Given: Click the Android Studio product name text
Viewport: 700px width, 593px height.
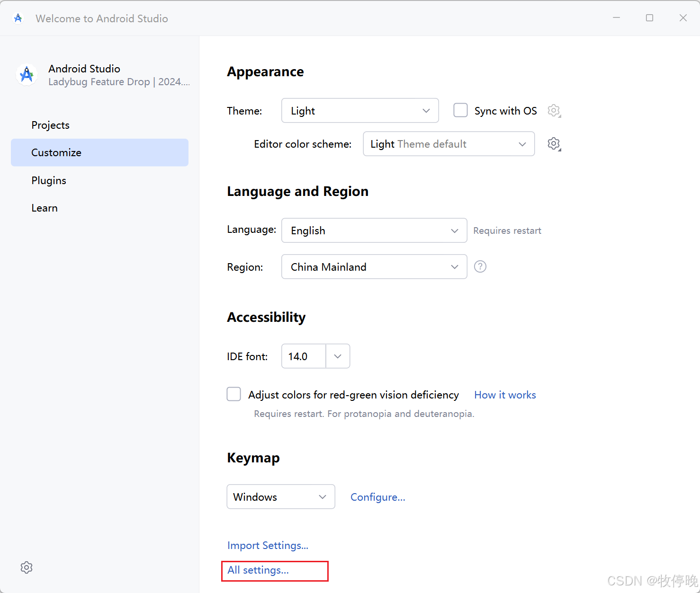Looking at the screenshot, I should (84, 69).
